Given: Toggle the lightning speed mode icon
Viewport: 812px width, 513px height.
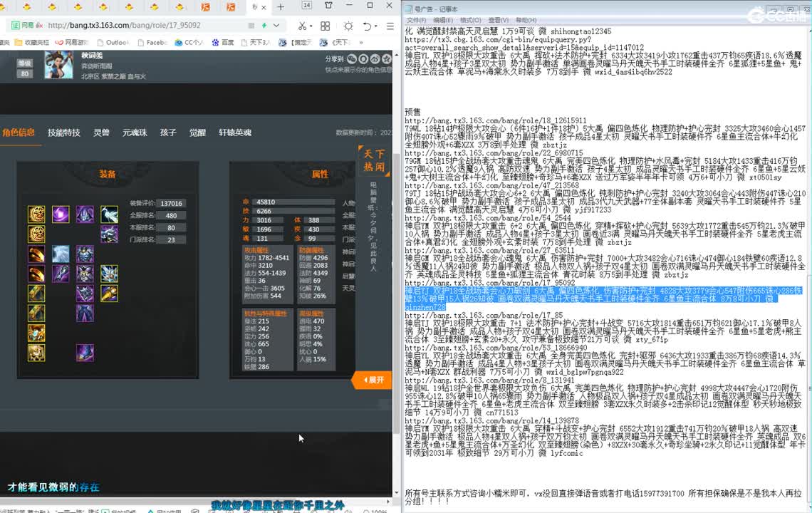Looking at the screenshot, I should coord(264,26).
